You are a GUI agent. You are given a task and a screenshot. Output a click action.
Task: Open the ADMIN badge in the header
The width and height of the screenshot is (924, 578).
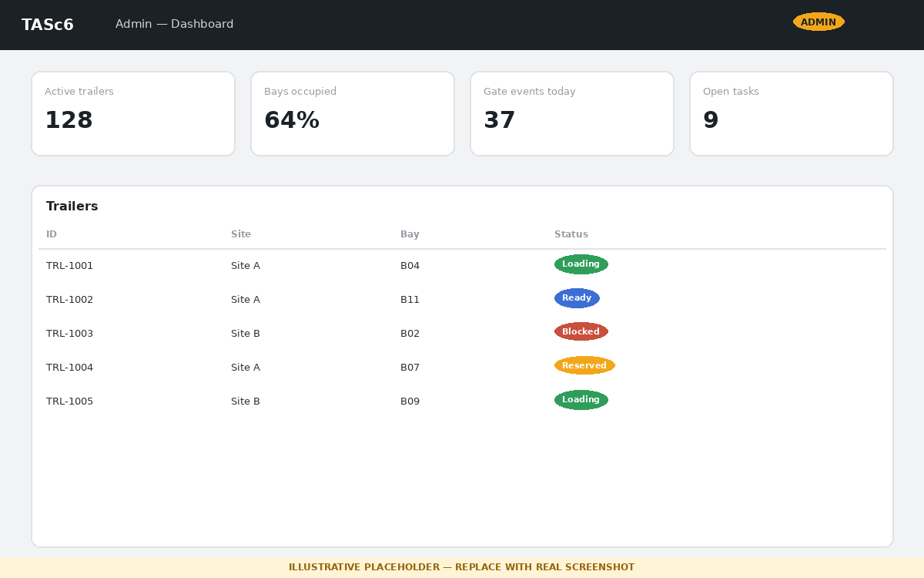click(x=819, y=22)
